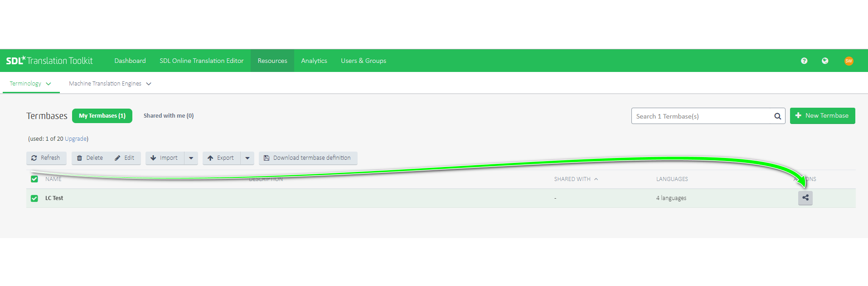Click the New Termbase button

coord(822,116)
